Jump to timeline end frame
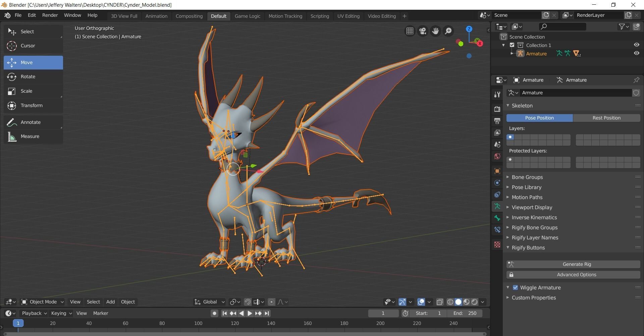Image resolution: width=644 pixels, height=336 pixels. coord(267,313)
